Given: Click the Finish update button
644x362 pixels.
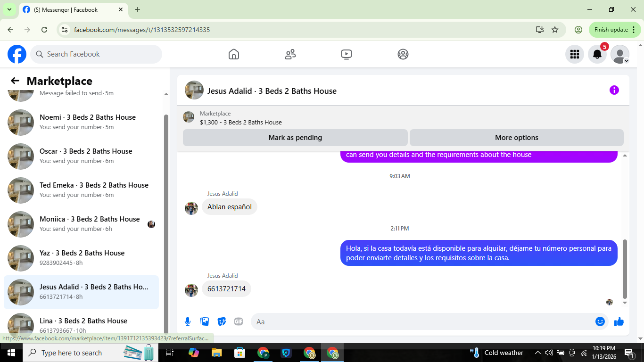Looking at the screenshot, I should [x=615, y=30].
